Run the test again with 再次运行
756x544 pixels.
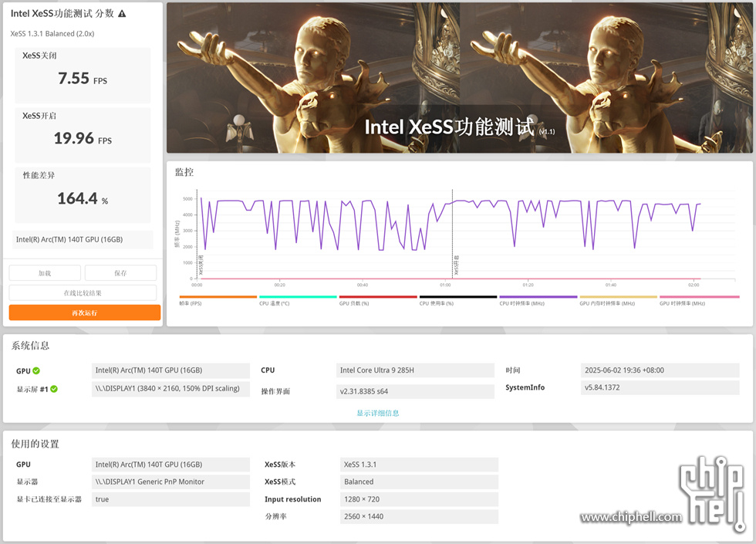[84, 313]
